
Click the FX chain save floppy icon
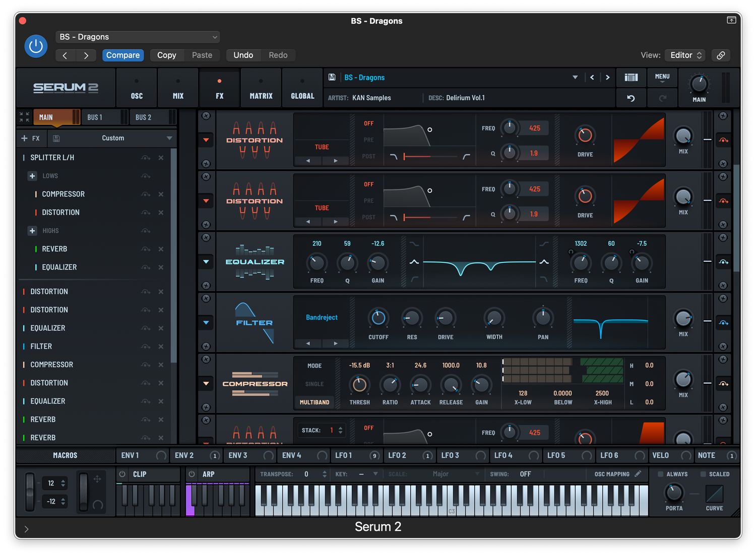tap(56, 138)
